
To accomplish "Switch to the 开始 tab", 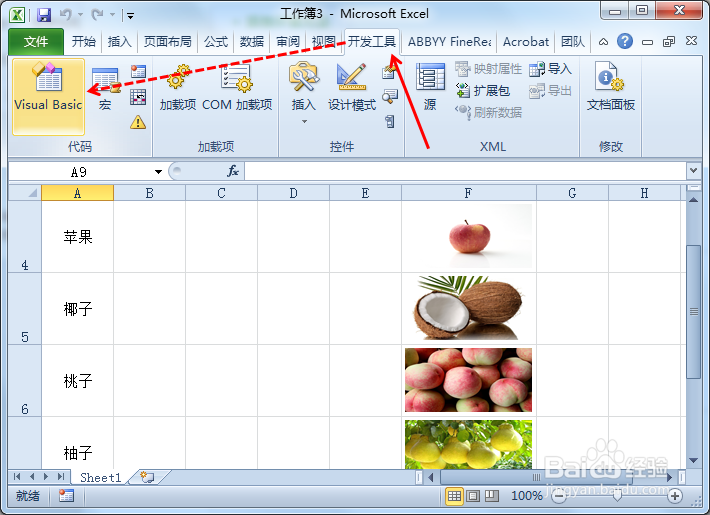I will [84, 42].
